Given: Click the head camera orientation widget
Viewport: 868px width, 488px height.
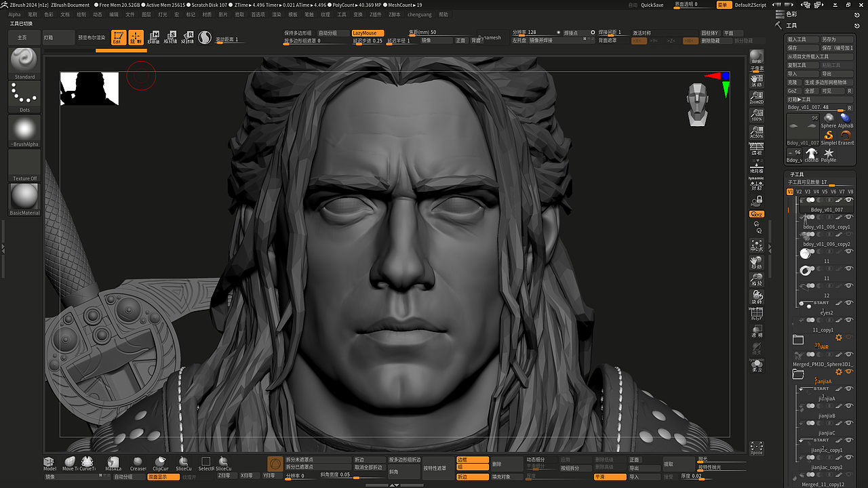Looking at the screenshot, I should [x=698, y=104].
